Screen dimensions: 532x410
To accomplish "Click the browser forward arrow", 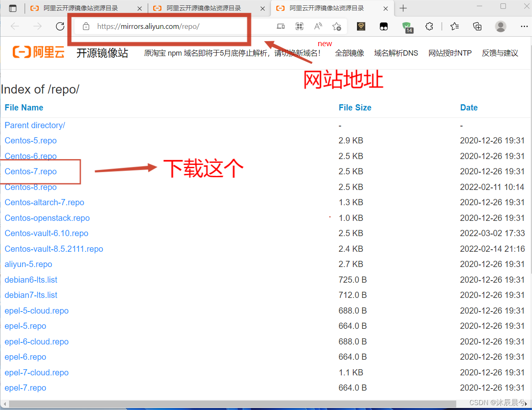I will coord(37,26).
